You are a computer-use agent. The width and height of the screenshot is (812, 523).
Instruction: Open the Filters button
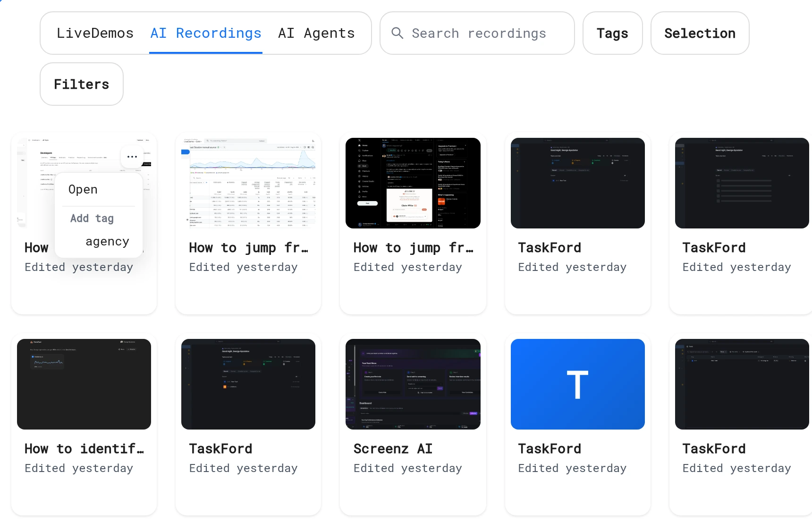click(x=82, y=84)
